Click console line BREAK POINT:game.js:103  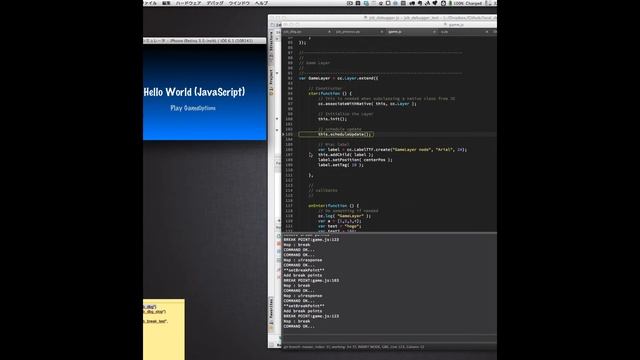pos(311,280)
